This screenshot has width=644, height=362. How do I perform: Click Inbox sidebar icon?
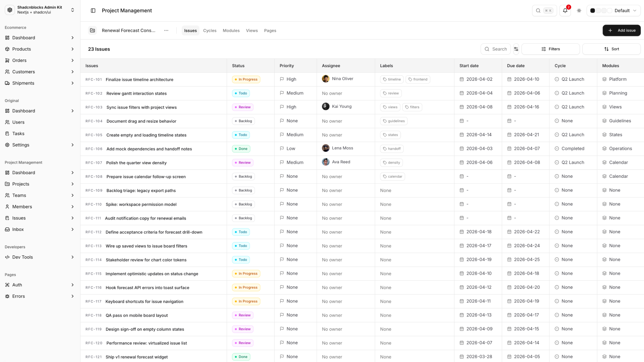point(7,229)
